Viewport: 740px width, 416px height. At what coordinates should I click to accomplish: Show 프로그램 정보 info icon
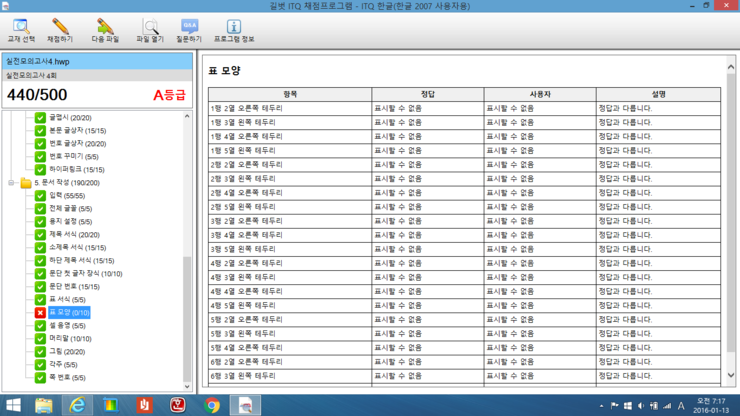pos(233,29)
